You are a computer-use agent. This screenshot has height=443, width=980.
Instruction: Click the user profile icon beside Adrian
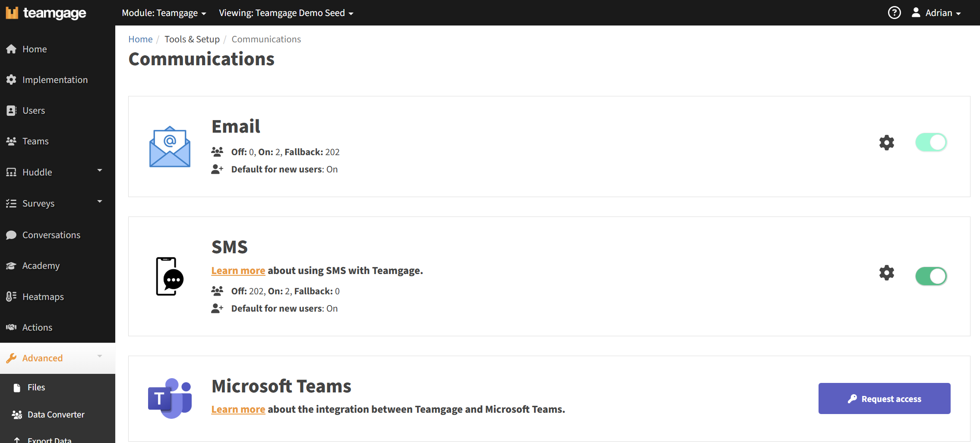(x=916, y=13)
